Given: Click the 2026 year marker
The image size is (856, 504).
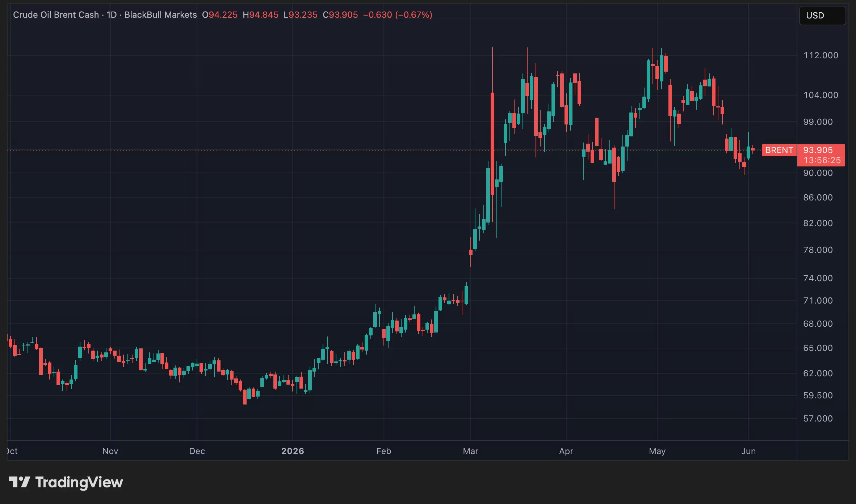Looking at the screenshot, I should (293, 451).
